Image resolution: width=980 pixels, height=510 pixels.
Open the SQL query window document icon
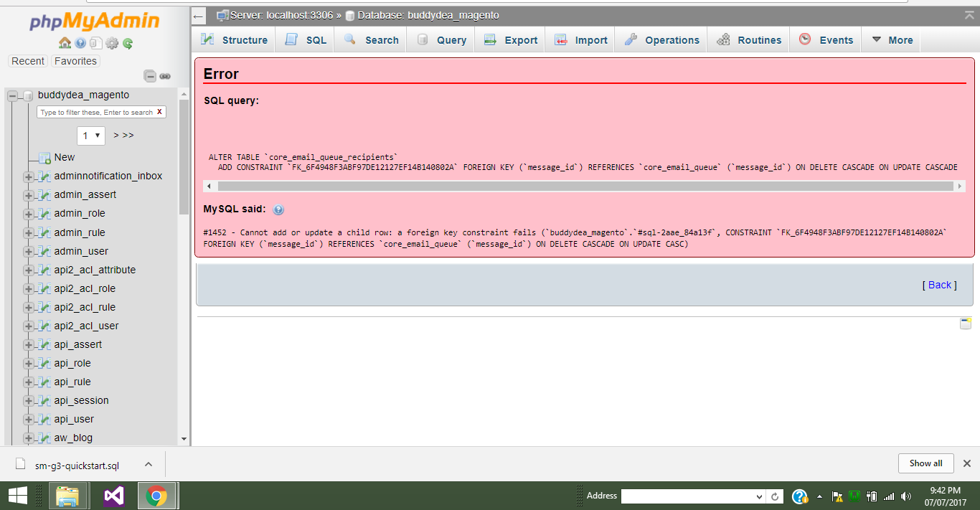click(96, 43)
